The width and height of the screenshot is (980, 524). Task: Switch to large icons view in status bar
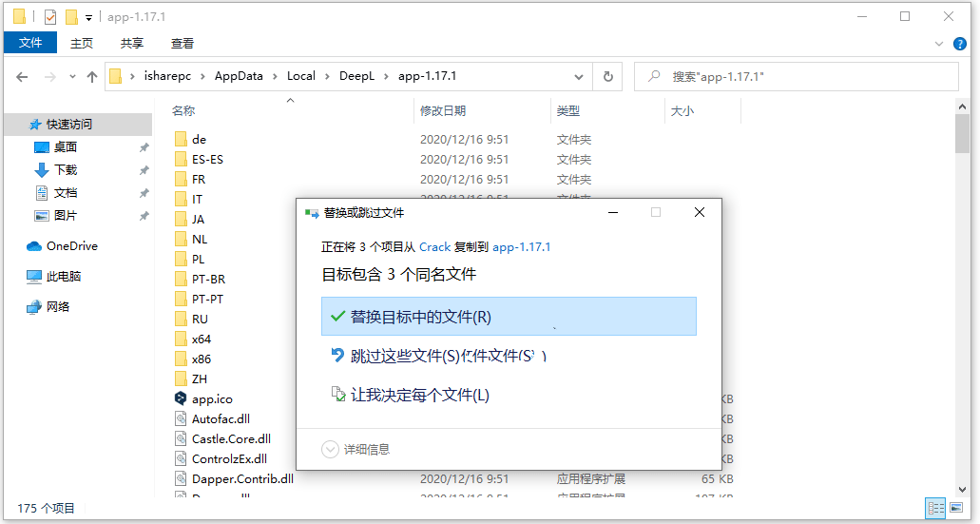click(956, 508)
